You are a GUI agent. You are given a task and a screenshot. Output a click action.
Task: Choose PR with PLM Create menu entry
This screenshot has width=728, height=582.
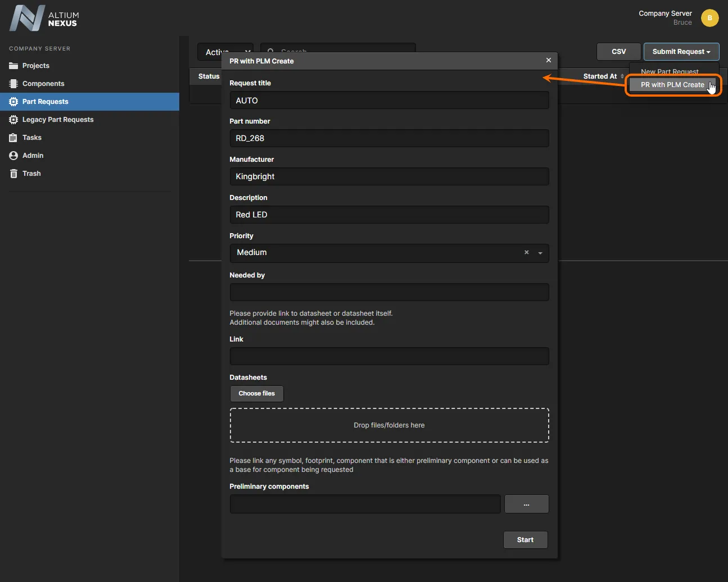(x=672, y=85)
